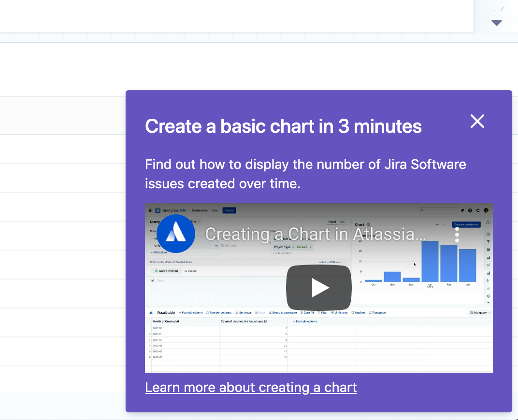Screen dimensions: 518x420
Task: Open 'Learn more about creating a chart' link
Action: click(x=251, y=387)
